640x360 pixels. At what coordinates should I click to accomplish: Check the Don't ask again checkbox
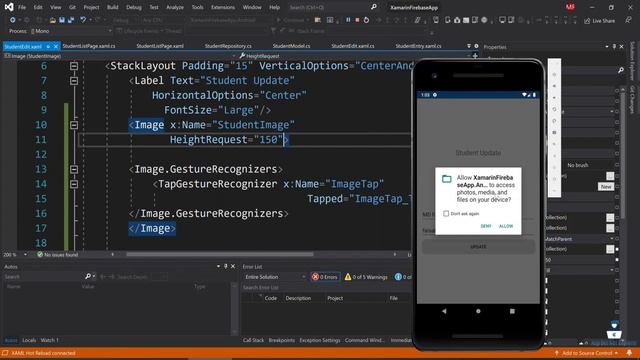pyautogui.click(x=446, y=213)
